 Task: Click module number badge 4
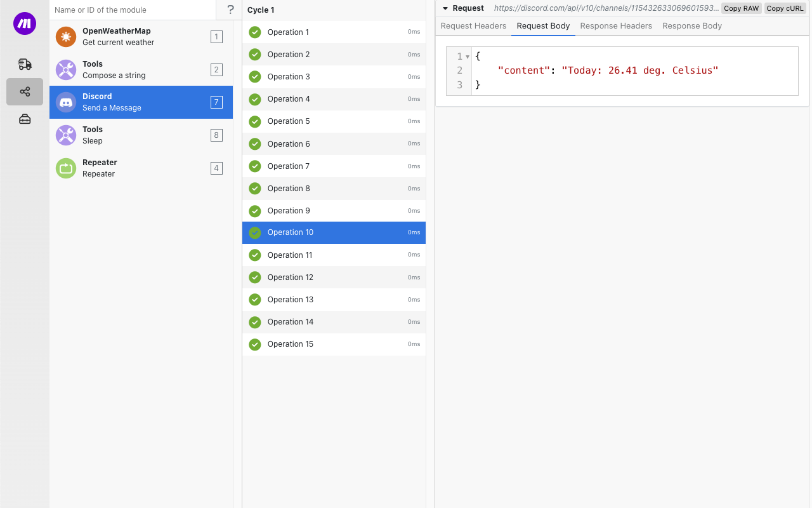(216, 168)
